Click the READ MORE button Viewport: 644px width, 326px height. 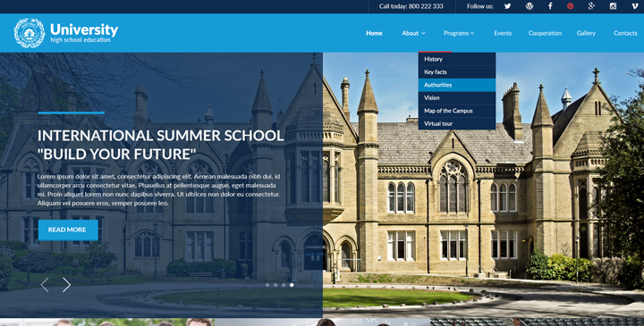pos(68,230)
